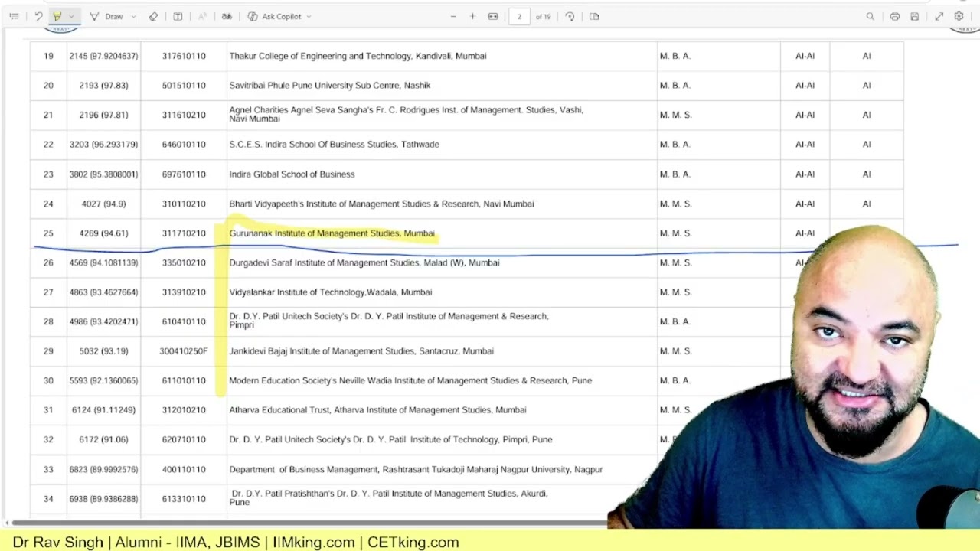The width and height of the screenshot is (980, 551).
Task: Click 'Gurunanak Institute of Management Studies, Mumbai'
Action: click(x=332, y=233)
